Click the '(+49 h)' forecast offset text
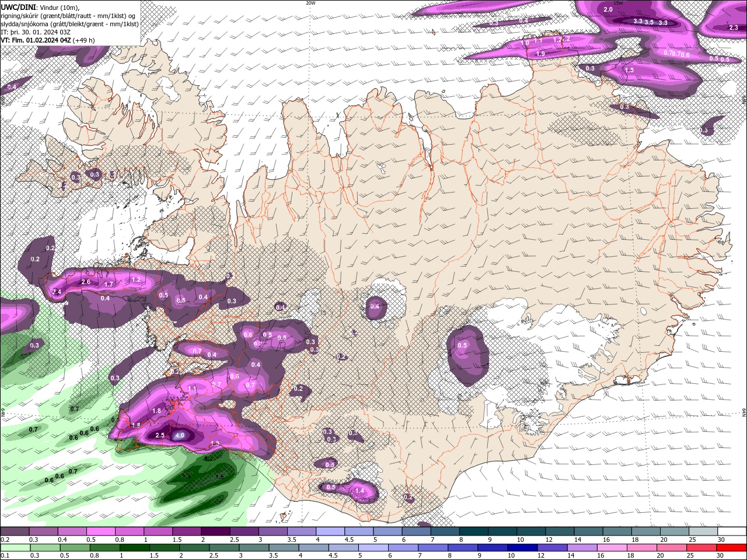Viewport: 747px width, 560px height. click(84, 40)
